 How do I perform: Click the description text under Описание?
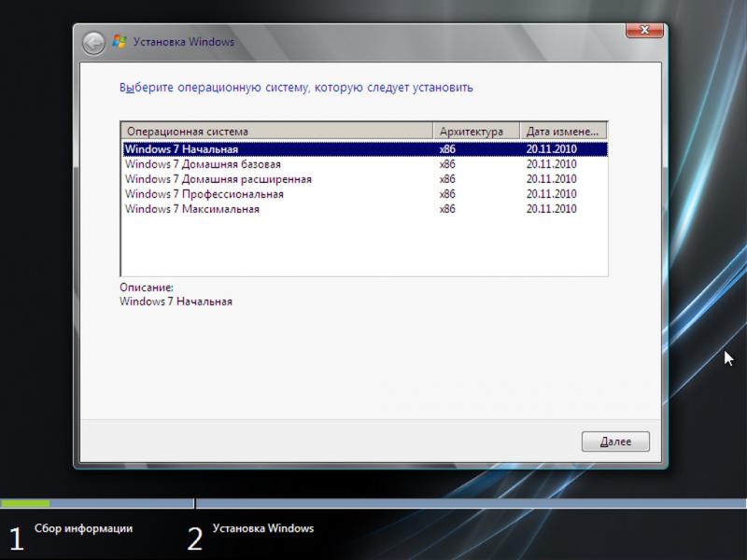[x=176, y=301]
